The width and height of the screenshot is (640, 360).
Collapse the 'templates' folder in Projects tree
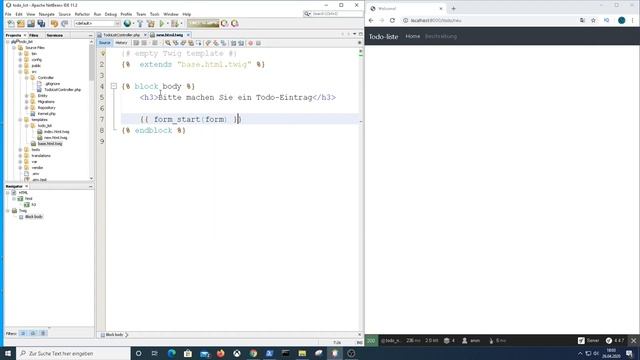point(20,120)
